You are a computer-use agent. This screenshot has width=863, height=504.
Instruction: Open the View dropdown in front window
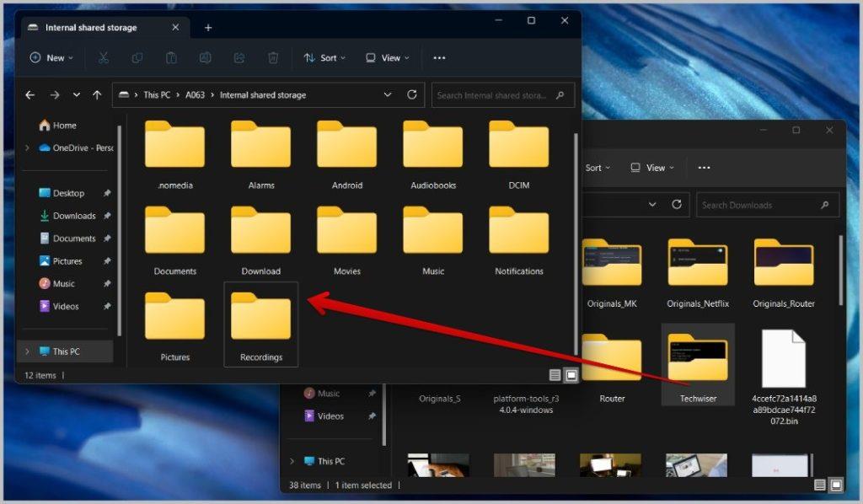point(388,58)
